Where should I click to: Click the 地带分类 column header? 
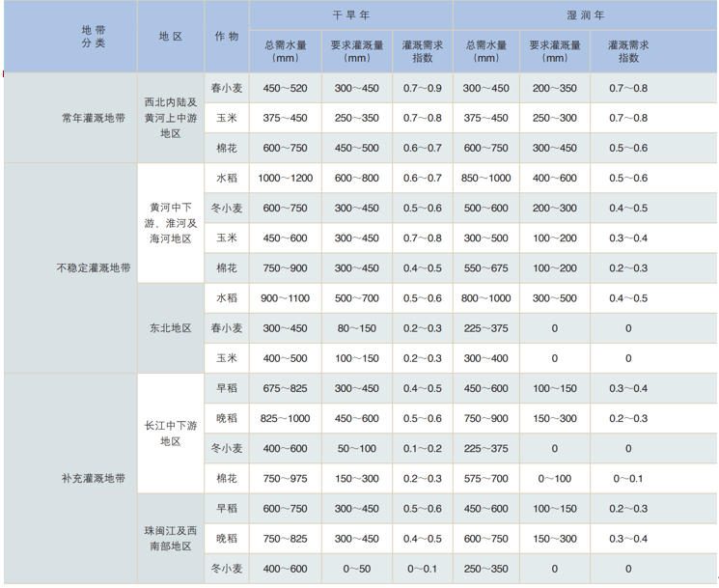[x=94, y=37]
